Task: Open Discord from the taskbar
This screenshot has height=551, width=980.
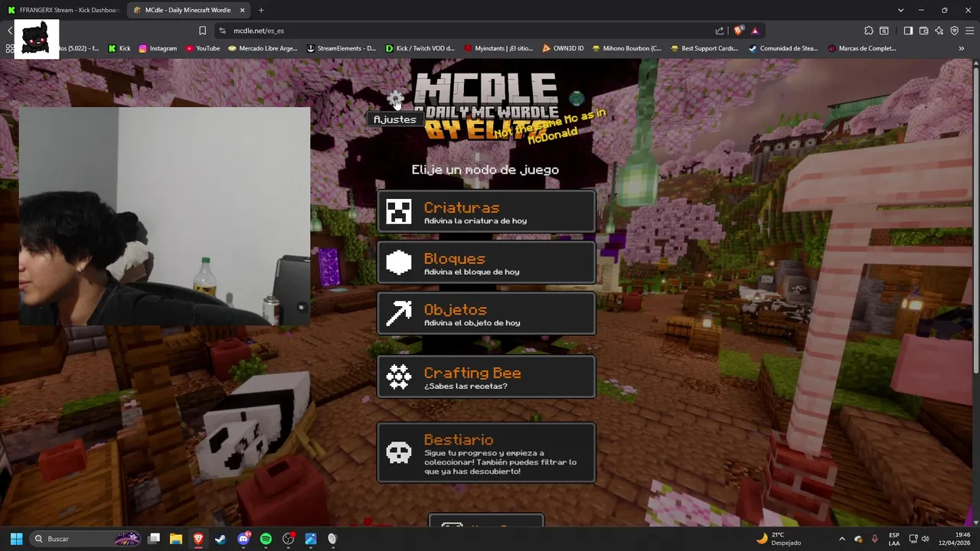Action: pos(243,539)
